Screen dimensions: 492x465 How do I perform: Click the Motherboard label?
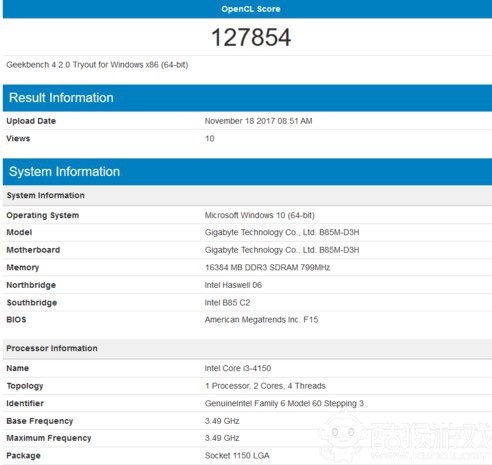33,250
